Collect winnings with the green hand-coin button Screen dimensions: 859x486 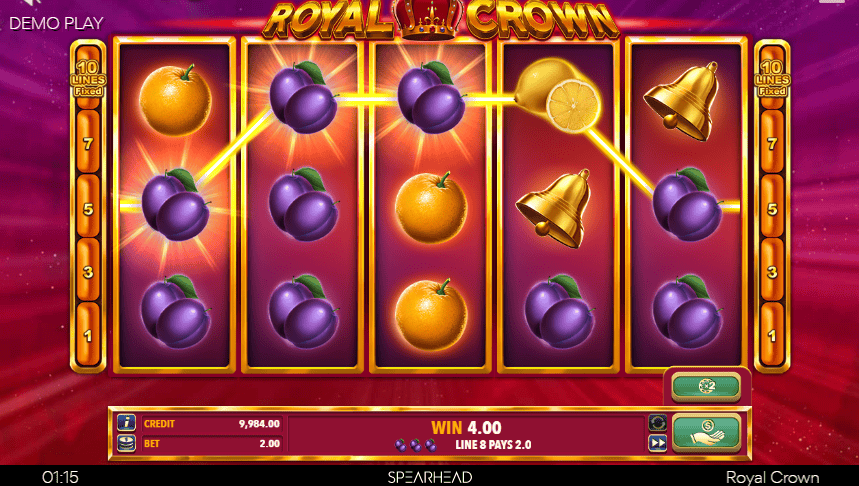pos(706,432)
